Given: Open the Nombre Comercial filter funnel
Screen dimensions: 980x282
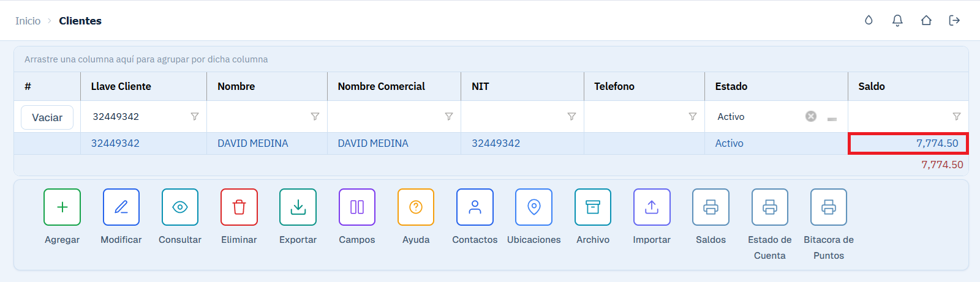Looking at the screenshot, I should pos(449,116).
